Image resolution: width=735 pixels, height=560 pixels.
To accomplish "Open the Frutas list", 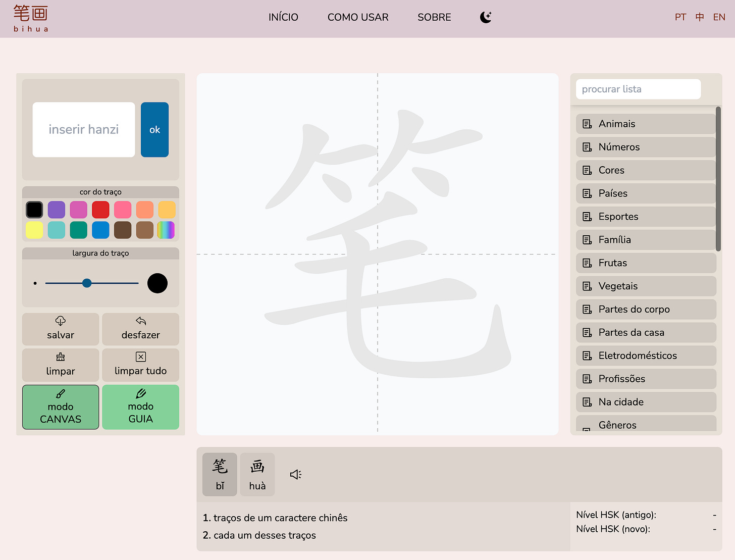I will tap(646, 263).
